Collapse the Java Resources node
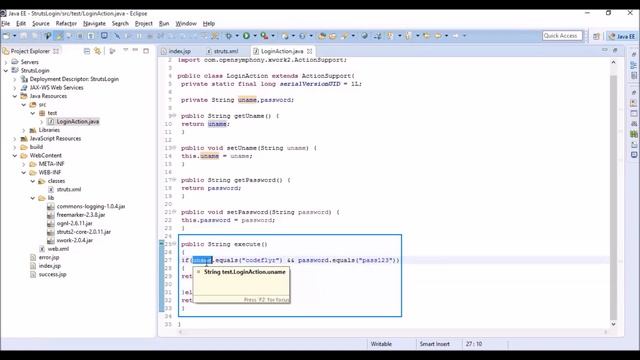 coord(15,96)
